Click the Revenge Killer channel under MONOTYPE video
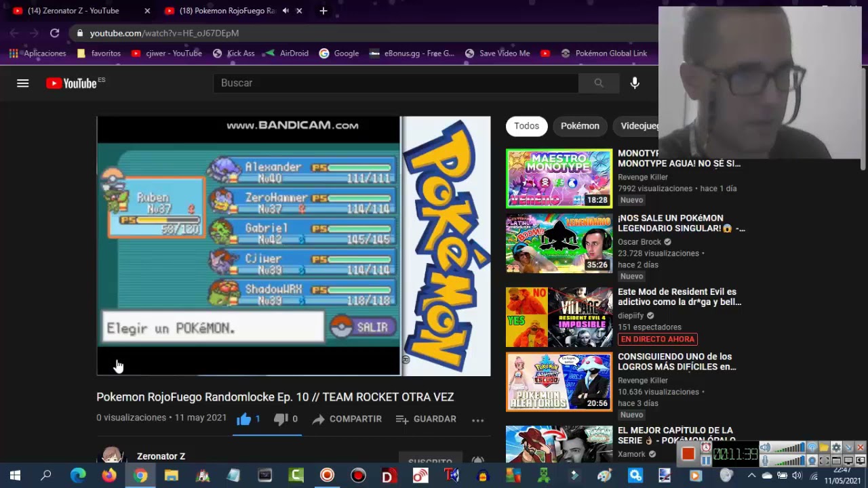This screenshot has height=488, width=868. click(x=643, y=177)
